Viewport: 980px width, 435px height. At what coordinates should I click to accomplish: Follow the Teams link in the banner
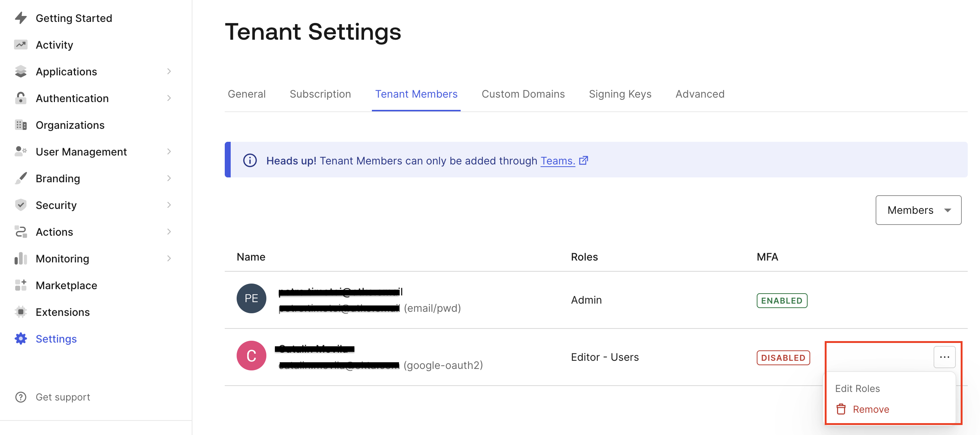pyautogui.click(x=558, y=160)
